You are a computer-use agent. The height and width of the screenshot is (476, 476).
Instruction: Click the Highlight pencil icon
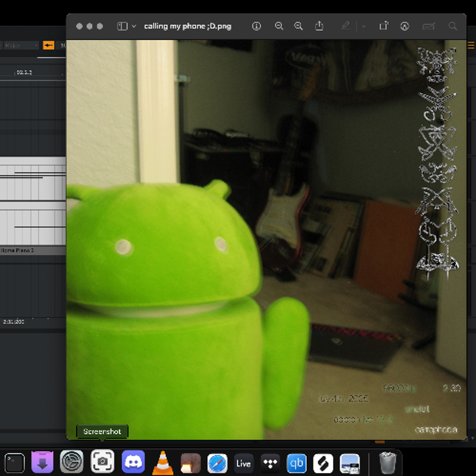click(346, 26)
